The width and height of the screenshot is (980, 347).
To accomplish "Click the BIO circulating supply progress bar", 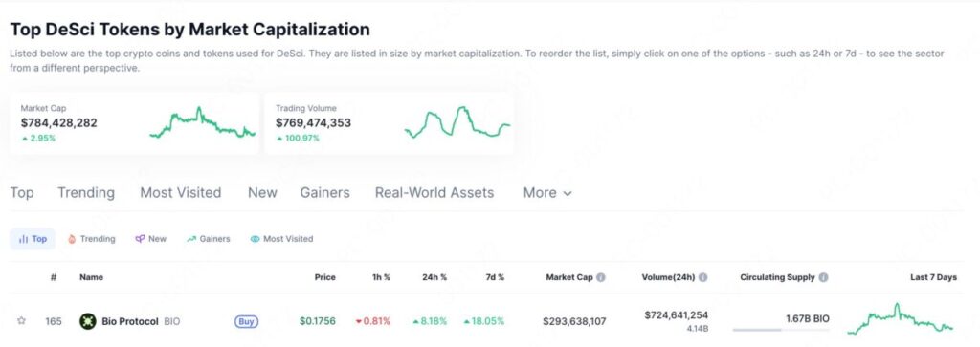I will click(781, 330).
